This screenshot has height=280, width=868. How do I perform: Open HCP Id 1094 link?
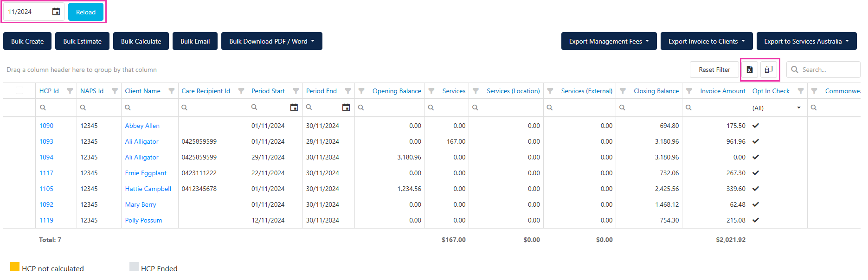[x=46, y=157]
